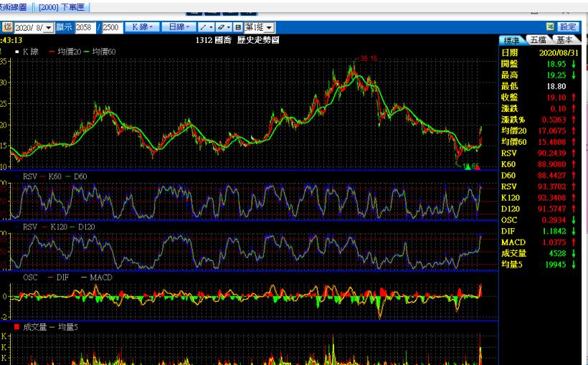588x365 pixels.
Task: Click the green chart icon after eraser
Action: (238, 27)
